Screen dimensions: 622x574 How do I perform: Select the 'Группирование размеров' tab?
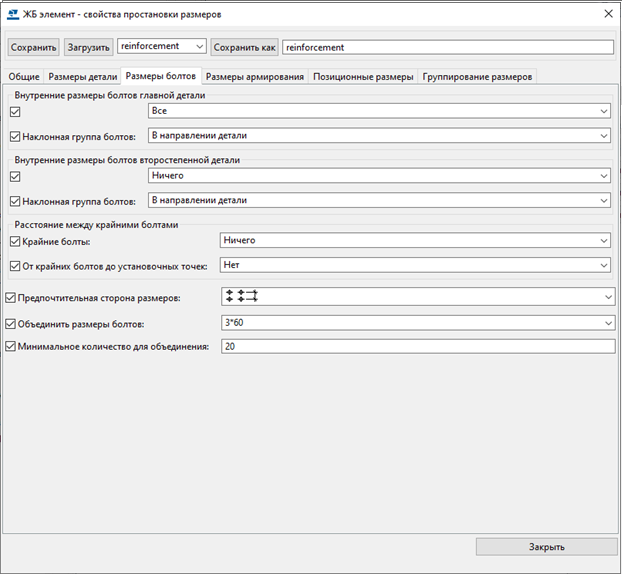click(x=478, y=77)
